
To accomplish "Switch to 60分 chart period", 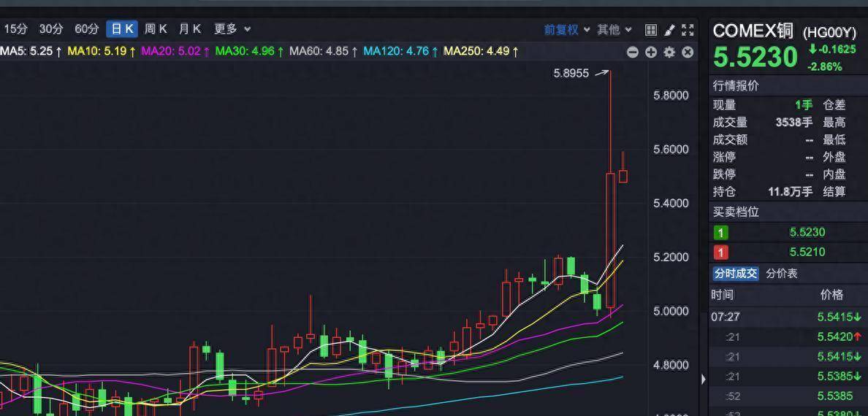I will [86, 28].
